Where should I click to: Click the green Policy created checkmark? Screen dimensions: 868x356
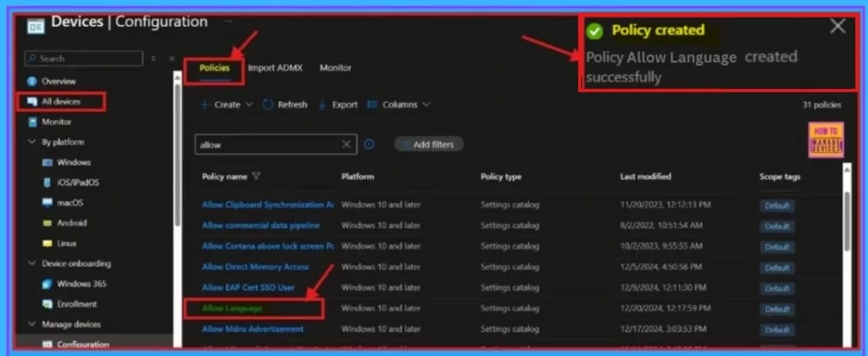[594, 31]
